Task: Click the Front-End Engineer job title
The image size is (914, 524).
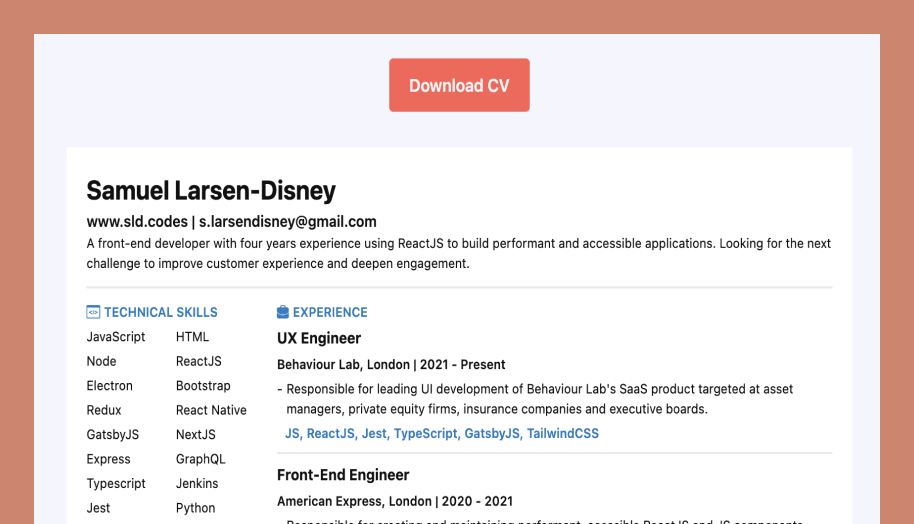Action: coord(343,475)
